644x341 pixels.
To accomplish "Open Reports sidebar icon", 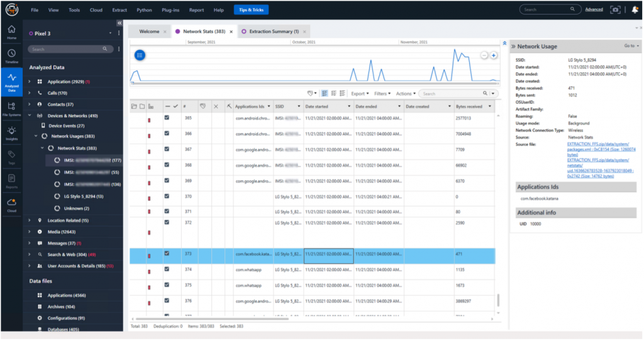I will tap(11, 181).
